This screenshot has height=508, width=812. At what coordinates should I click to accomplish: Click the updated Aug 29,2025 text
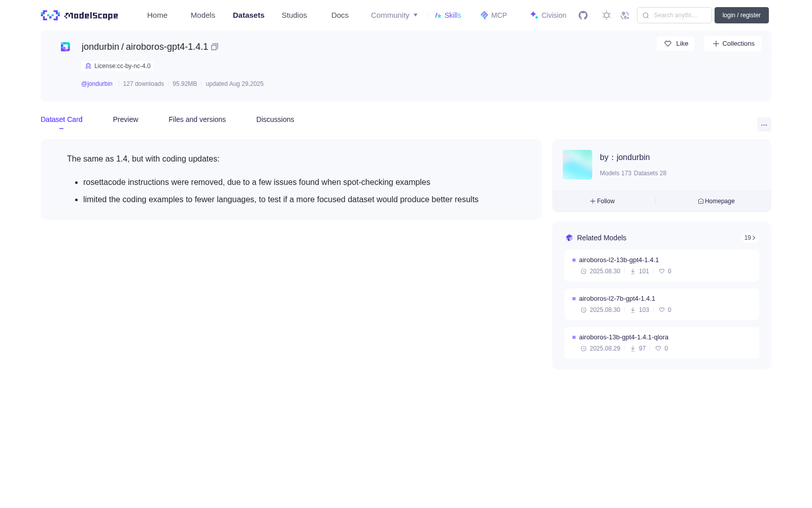(x=234, y=84)
